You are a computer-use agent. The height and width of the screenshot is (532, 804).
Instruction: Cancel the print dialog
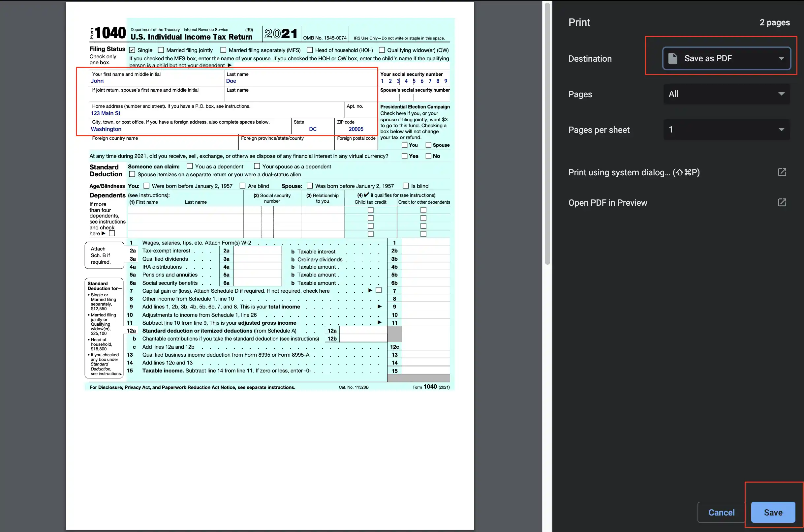721,512
